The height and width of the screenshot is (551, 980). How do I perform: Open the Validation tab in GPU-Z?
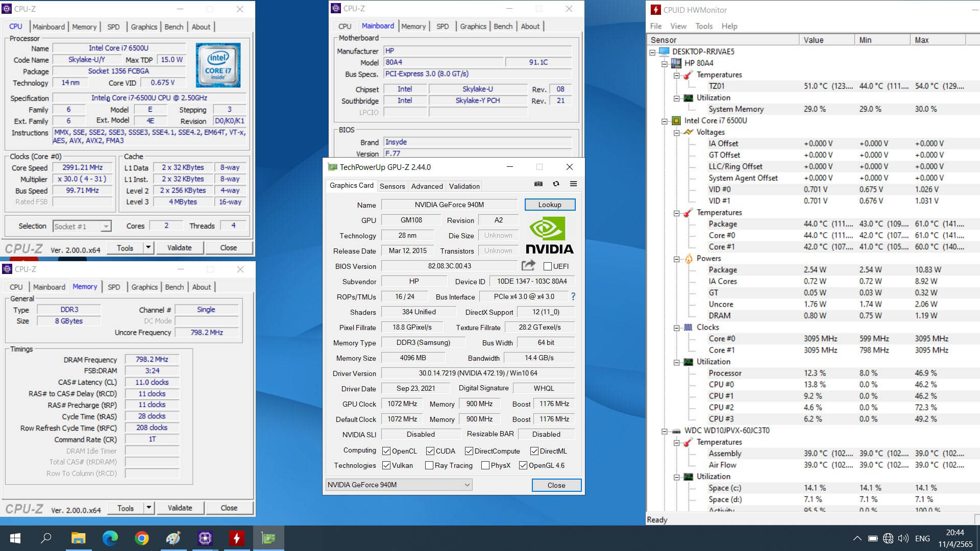point(464,186)
